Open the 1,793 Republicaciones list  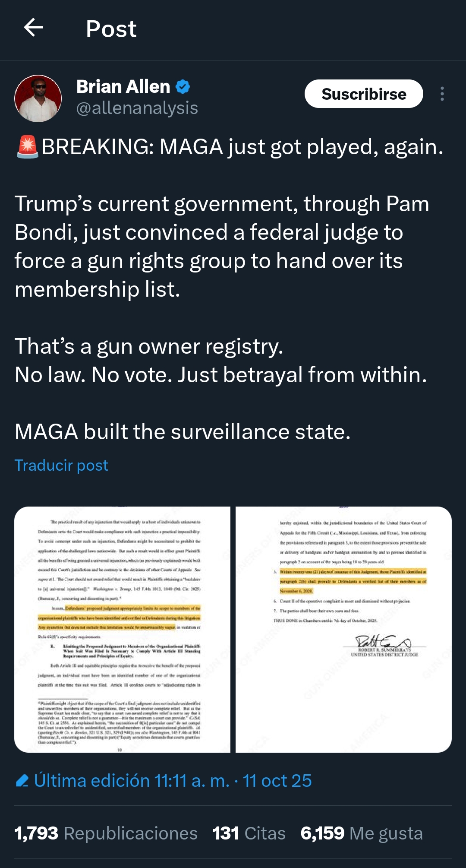click(x=106, y=833)
